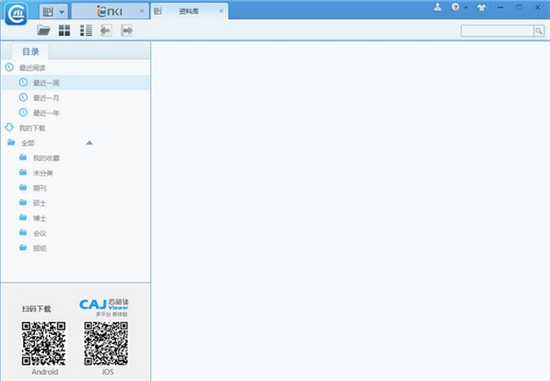
Task: Select the 最近一月 entry
Action: (x=76, y=98)
